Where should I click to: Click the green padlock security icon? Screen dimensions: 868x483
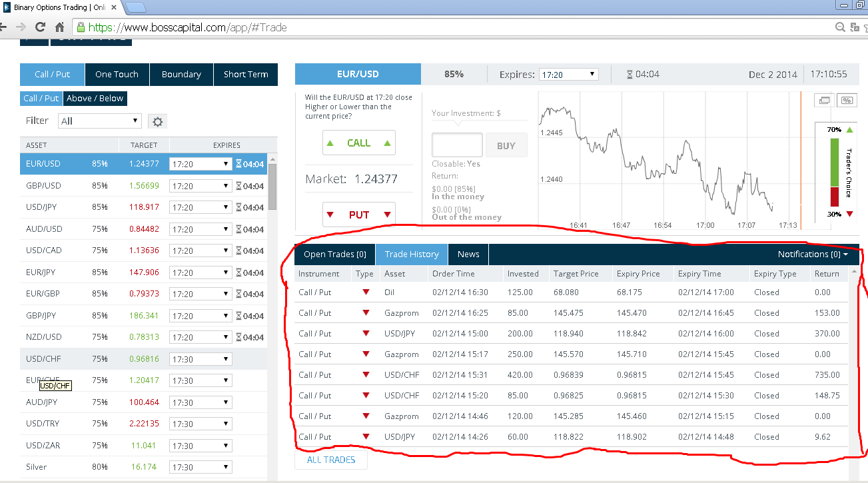81,27
